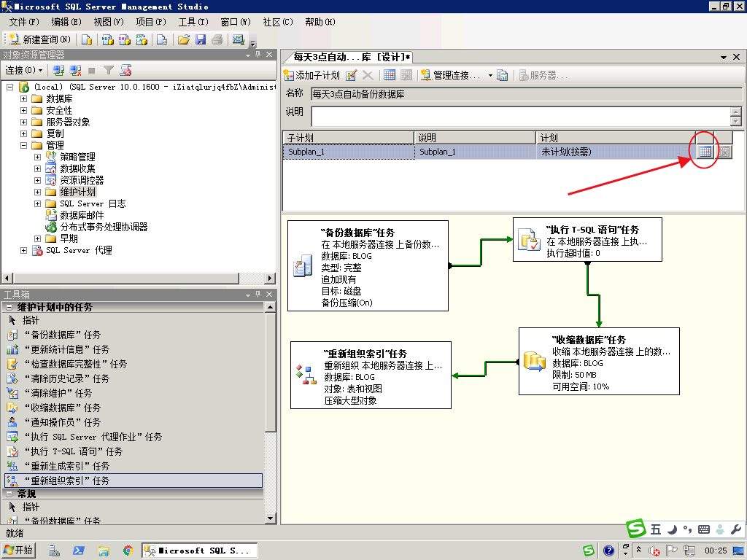This screenshot has height=560, width=747.
Task: Click the Filter funnel icon in Object Explorer
Action: point(109,71)
